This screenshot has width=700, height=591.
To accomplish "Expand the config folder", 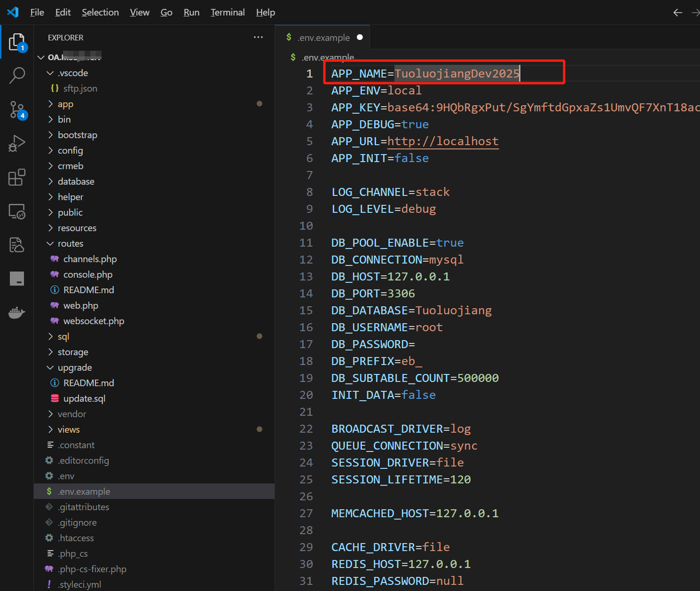I will (x=154, y=150).
